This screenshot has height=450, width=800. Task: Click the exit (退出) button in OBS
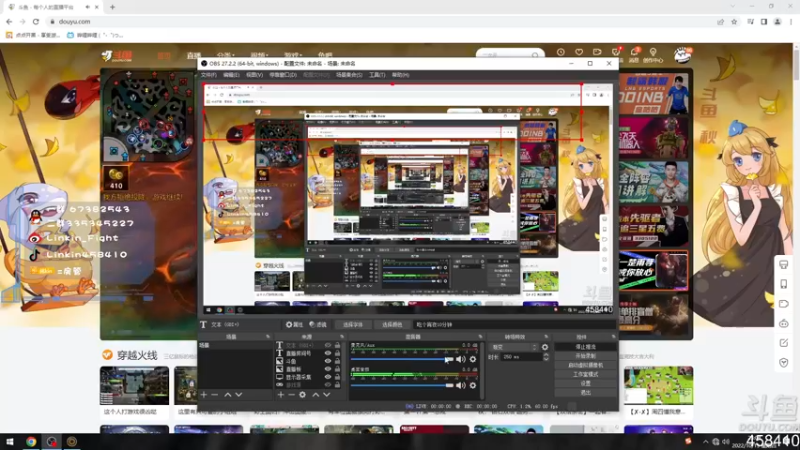585,393
